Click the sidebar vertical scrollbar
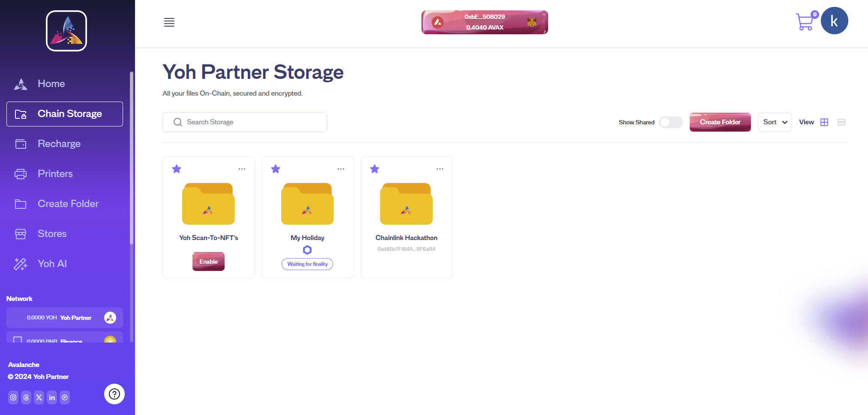The image size is (868, 415). (x=132, y=159)
